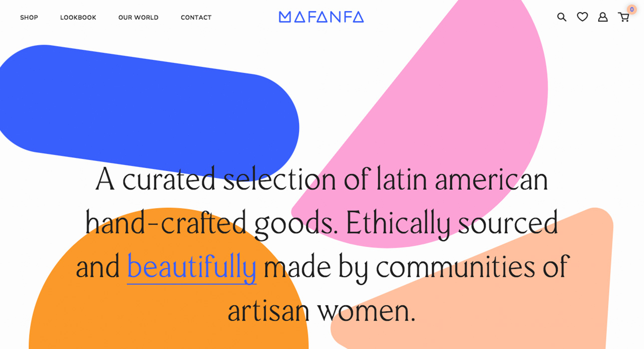This screenshot has width=644, height=349.
Task: Open the Our World menu item
Action: (138, 17)
